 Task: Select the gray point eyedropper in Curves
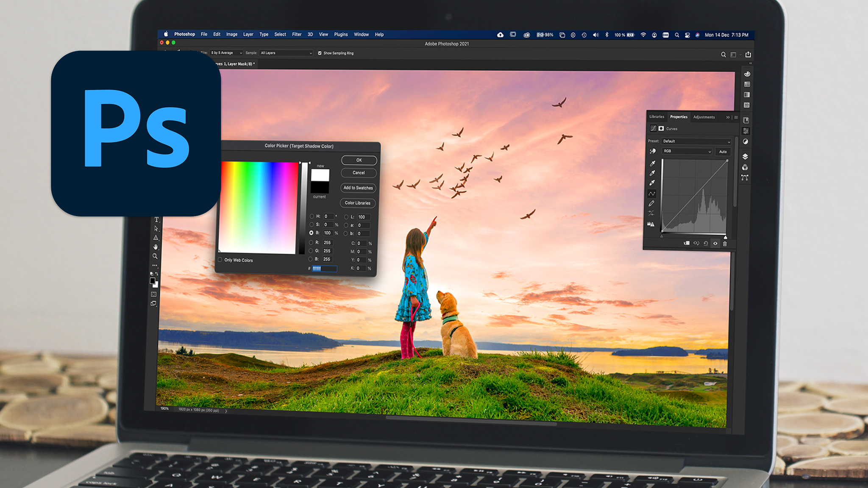(x=652, y=173)
